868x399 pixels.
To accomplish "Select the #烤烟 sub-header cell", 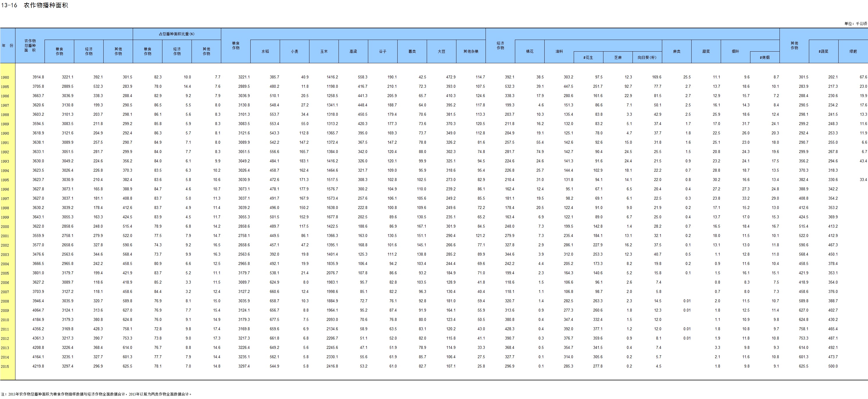I will [765, 57].
